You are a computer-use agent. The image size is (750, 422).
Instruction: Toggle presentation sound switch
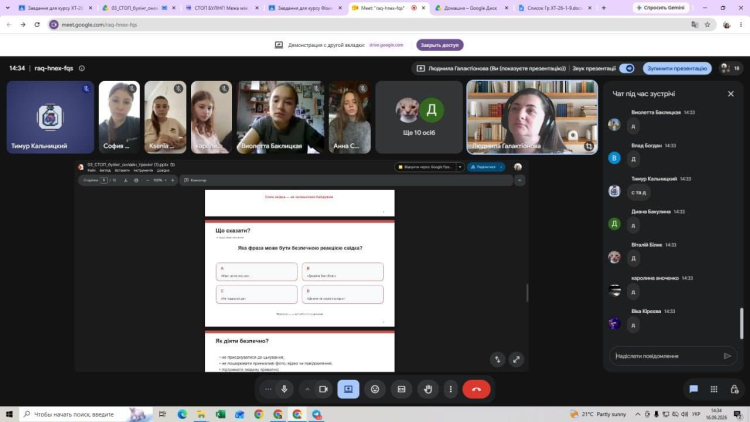tap(627, 68)
